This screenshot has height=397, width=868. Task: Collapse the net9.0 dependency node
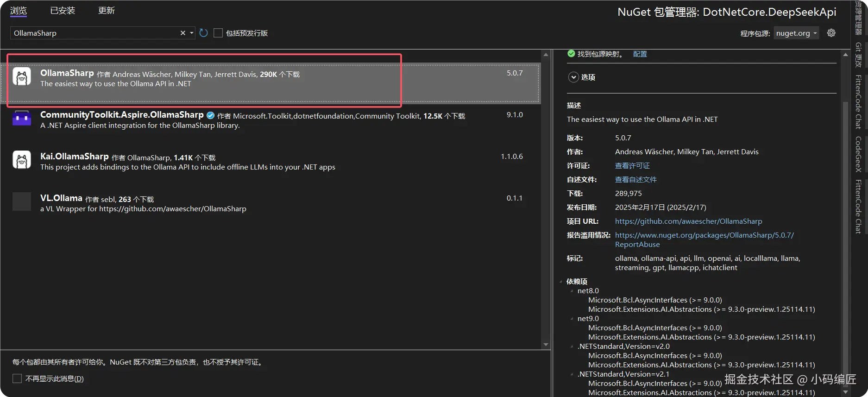pos(572,319)
